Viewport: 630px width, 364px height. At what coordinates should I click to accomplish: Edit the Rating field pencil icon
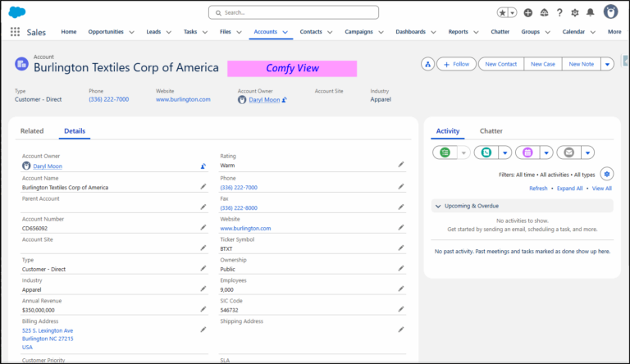(401, 164)
